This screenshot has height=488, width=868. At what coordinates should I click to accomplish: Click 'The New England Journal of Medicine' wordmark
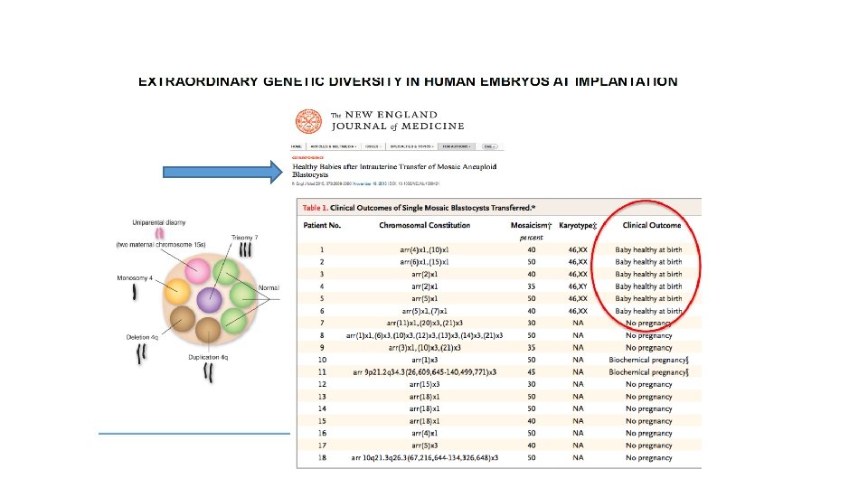[x=398, y=120]
